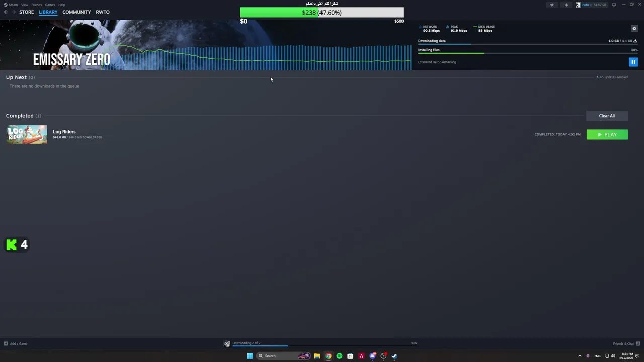Open the Steam menu
This screenshot has height=362, width=644.
click(x=11, y=5)
